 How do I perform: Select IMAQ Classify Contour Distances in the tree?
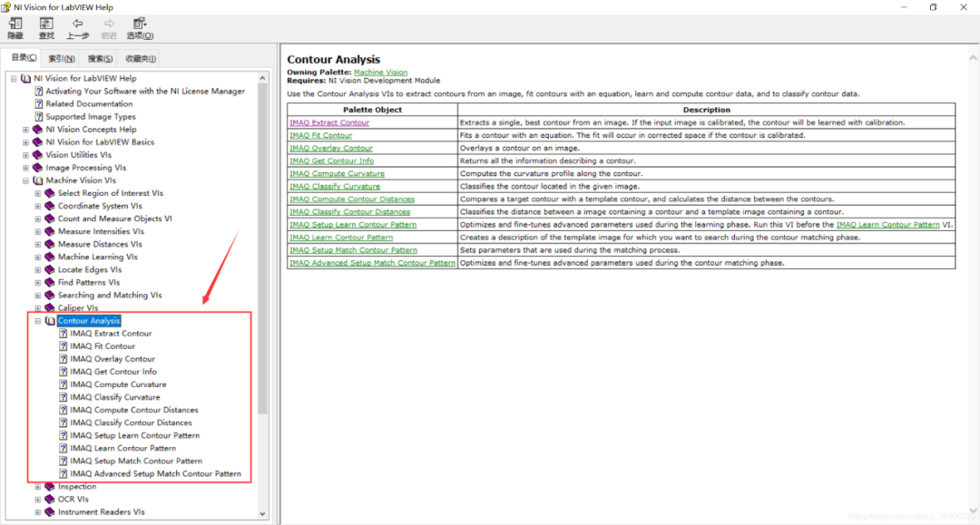(x=132, y=423)
